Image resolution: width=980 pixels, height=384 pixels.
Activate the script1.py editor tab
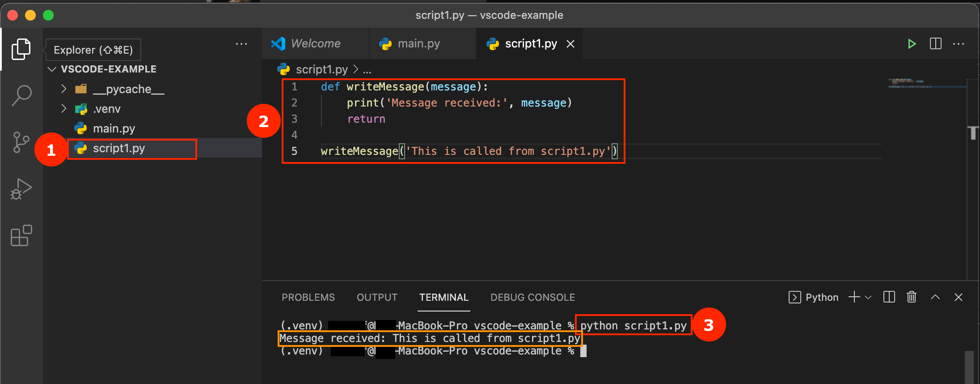pyautogui.click(x=530, y=44)
